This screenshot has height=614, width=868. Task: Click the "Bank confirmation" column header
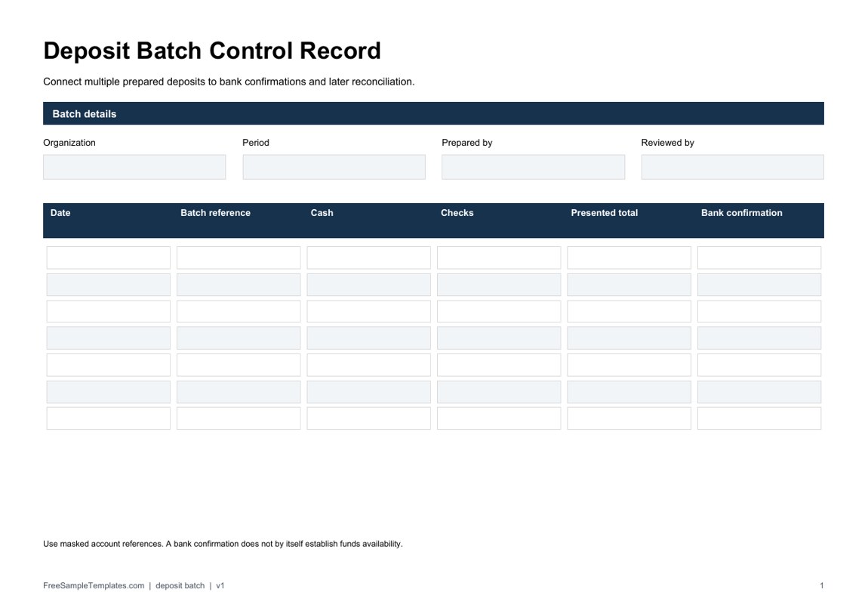tap(741, 213)
